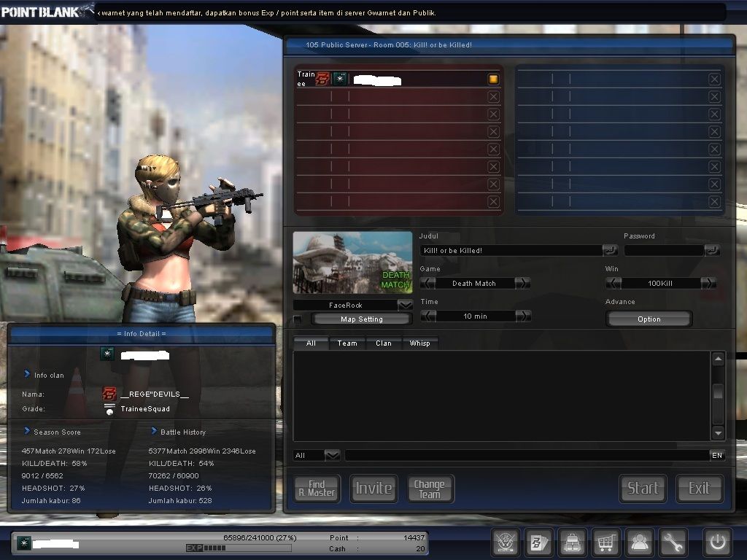Screen dimensions: 747x560
Task: Open the Advance Option button
Action: click(649, 319)
